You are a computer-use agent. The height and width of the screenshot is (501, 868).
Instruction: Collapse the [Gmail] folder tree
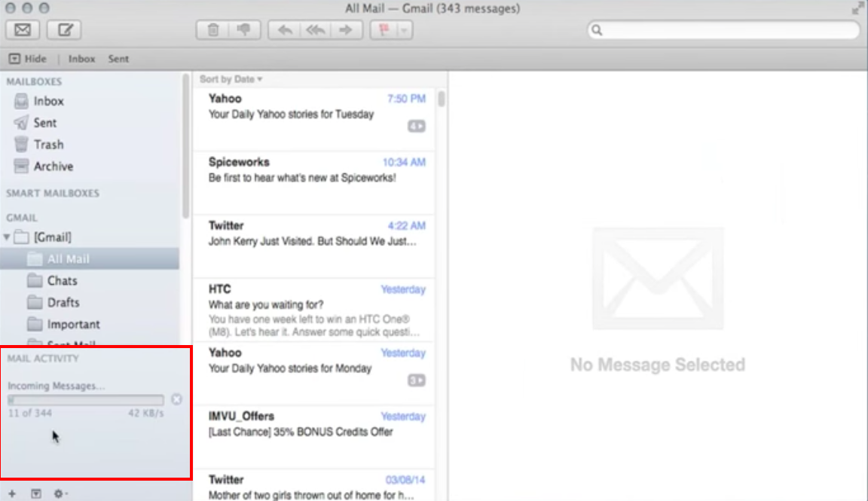tap(8, 237)
